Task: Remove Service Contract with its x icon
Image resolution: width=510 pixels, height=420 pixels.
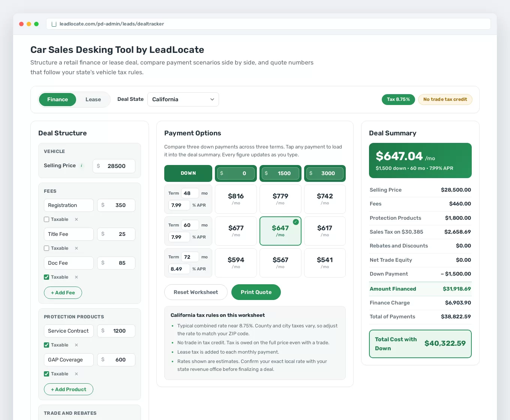Action: [76, 345]
